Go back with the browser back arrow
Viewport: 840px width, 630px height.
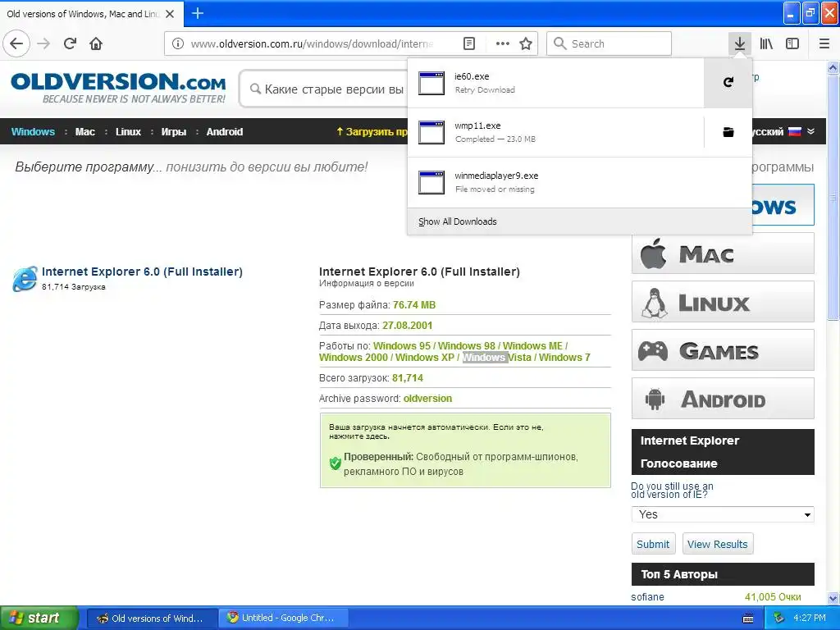click(16, 43)
